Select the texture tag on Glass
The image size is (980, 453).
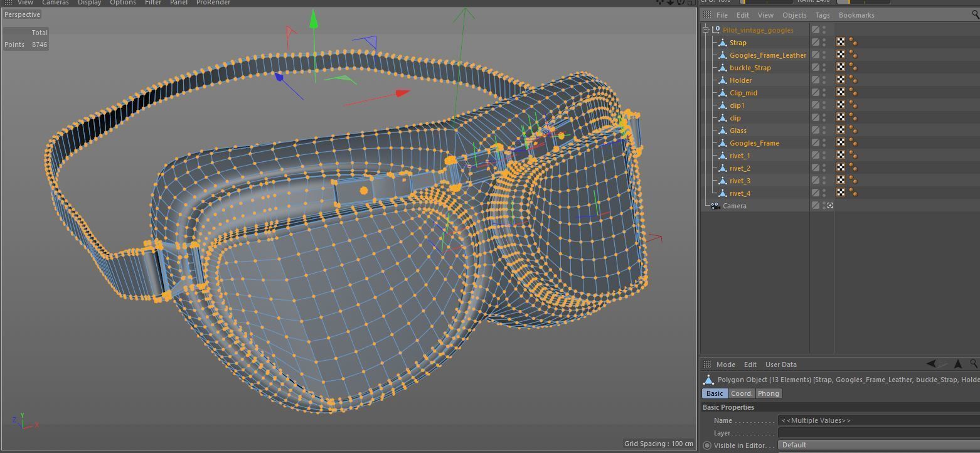click(x=841, y=130)
